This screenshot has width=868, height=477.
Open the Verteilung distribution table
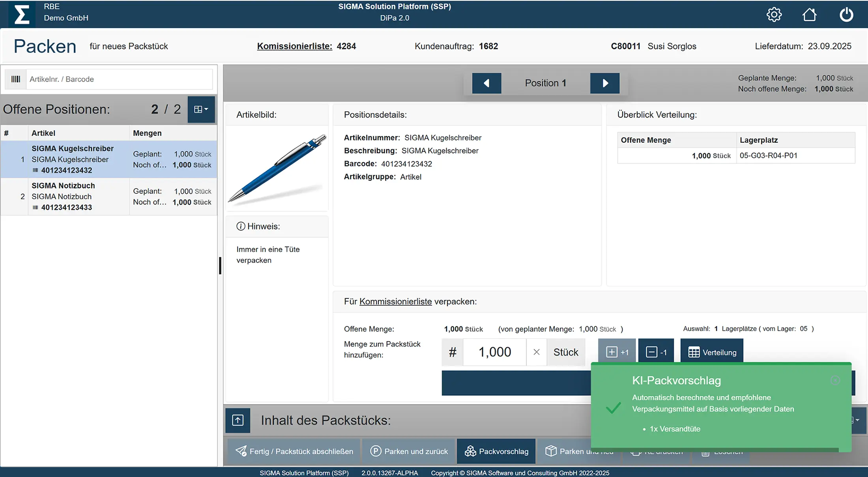(712, 352)
